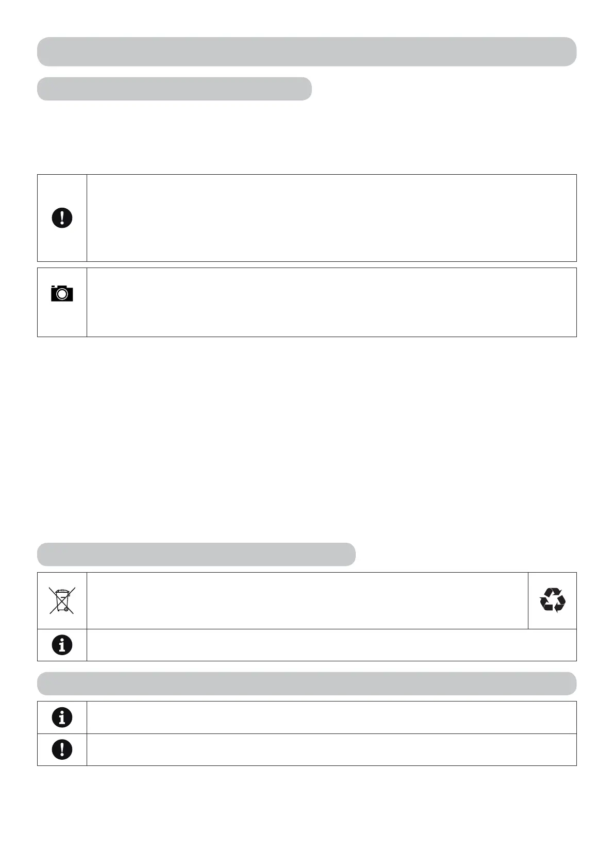Image resolution: width=614 pixels, height=868 pixels.
Task: Click the exclamation mark icon beside the large note box
Action: coord(62,218)
